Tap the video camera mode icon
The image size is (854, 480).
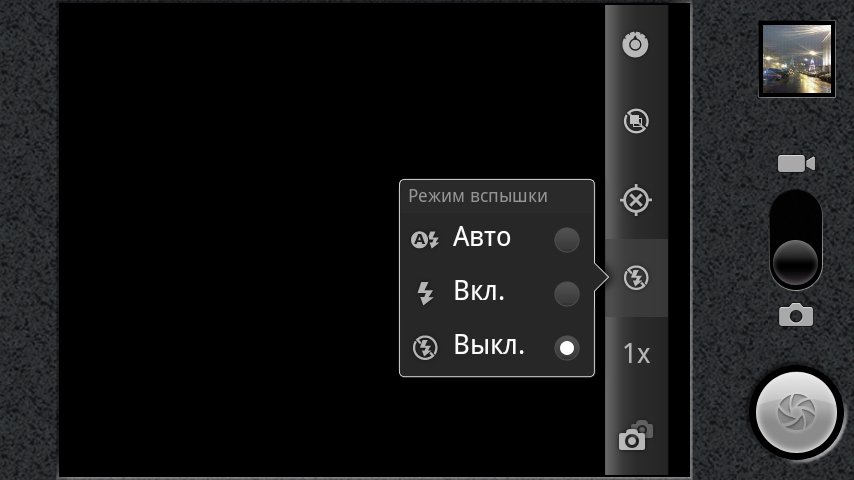(x=796, y=164)
